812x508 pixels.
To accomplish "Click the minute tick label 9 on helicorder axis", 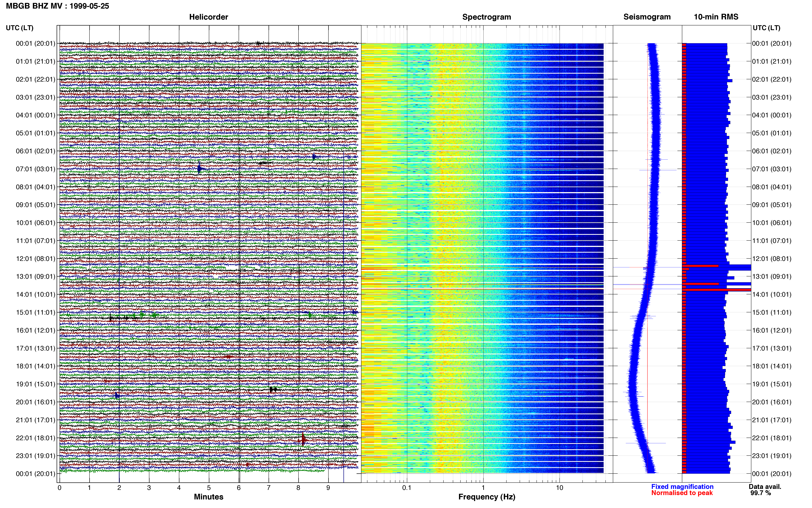I will 328,488.
